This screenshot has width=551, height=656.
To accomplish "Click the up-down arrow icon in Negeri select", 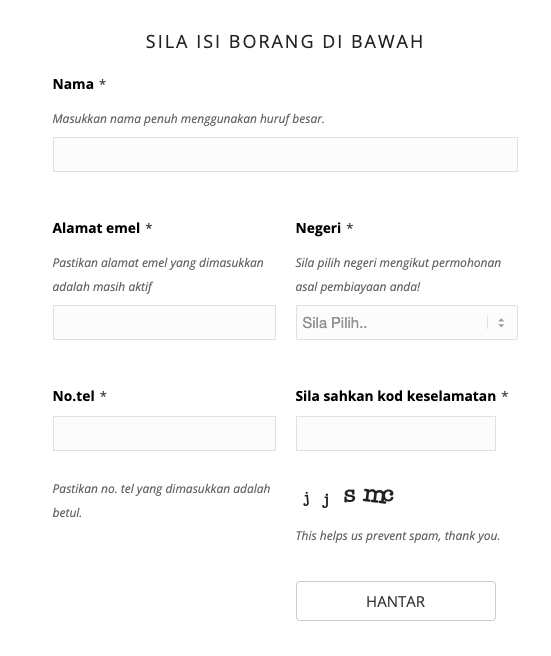I will [x=501, y=323].
